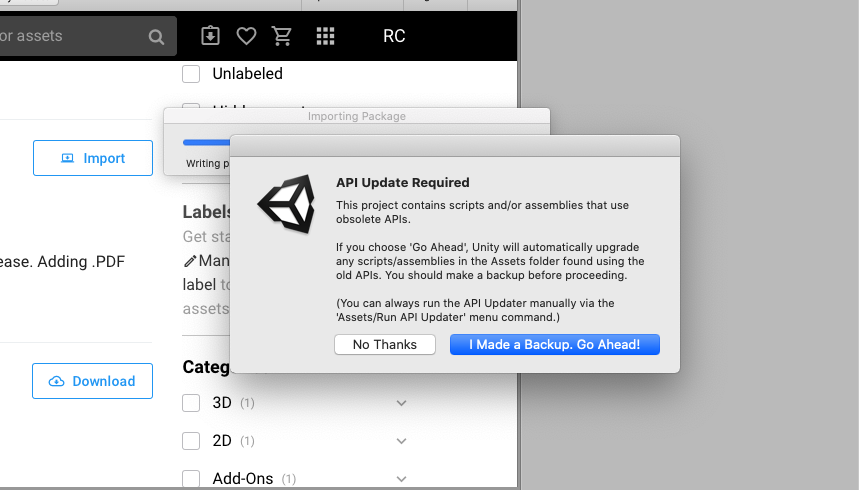
Task: Click the API Update Required heading
Action: pos(403,183)
